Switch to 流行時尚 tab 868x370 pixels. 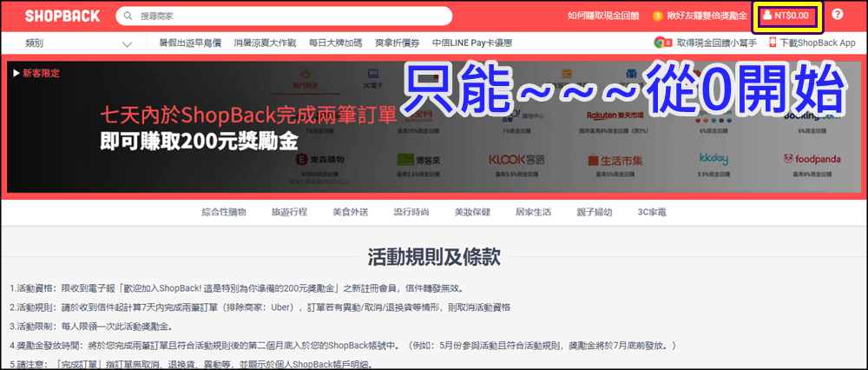click(411, 212)
